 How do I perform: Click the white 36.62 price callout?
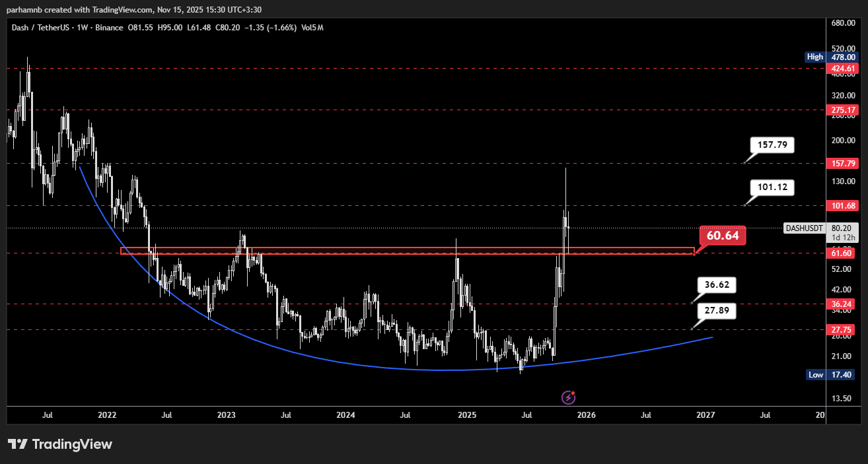(717, 285)
